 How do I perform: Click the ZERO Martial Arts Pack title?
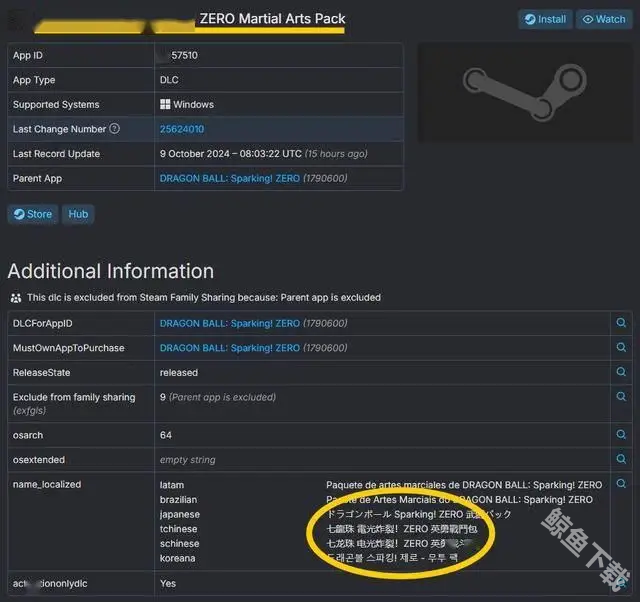pyautogui.click(x=271, y=18)
